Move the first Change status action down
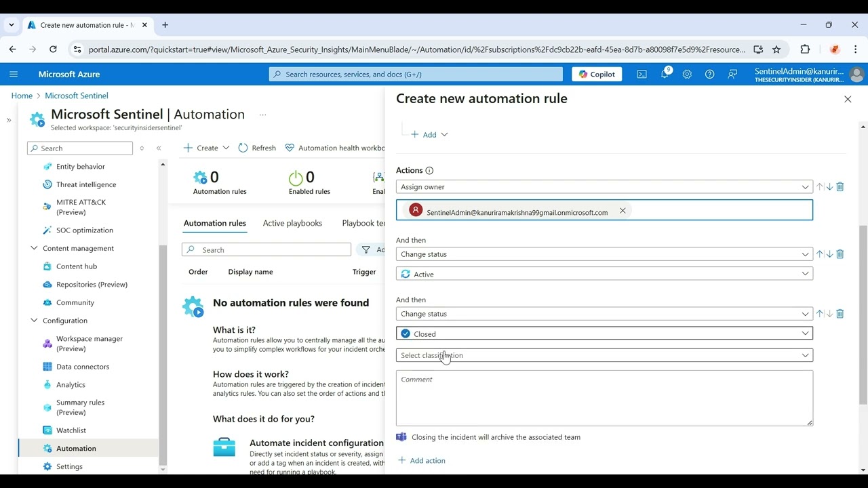868x488 pixels. (829, 254)
